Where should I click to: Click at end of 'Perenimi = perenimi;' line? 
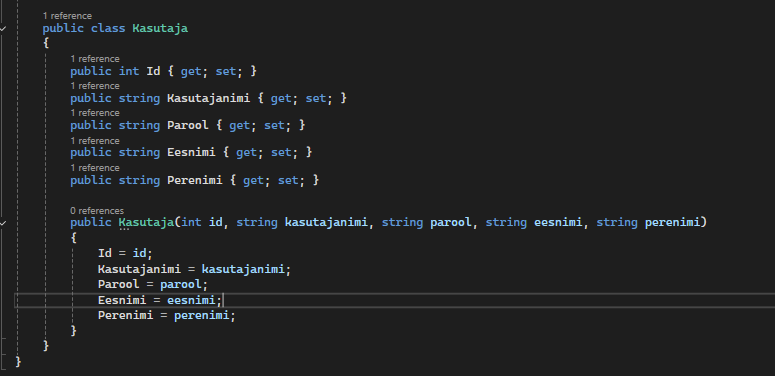point(236,315)
